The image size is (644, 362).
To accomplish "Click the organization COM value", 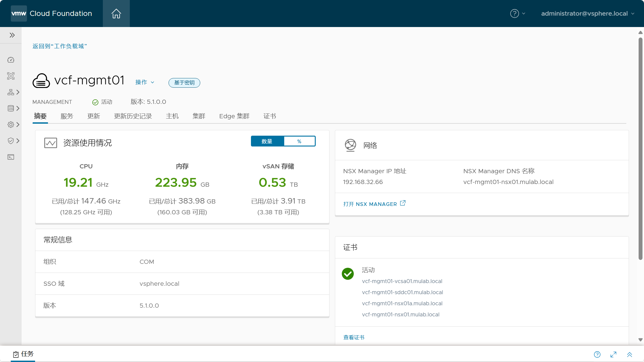I will coord(147,262).
